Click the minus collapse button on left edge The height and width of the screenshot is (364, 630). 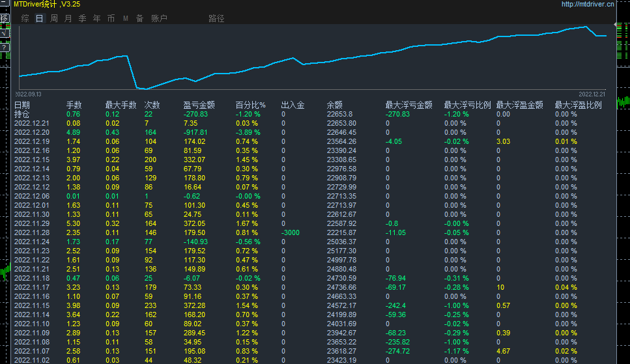click(4, 3)
